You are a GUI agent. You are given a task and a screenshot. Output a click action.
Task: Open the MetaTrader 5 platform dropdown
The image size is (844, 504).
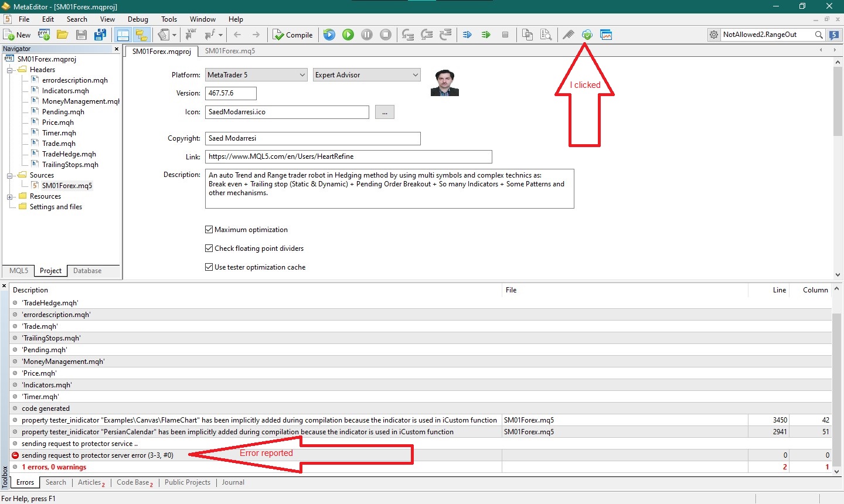point(256,75)
